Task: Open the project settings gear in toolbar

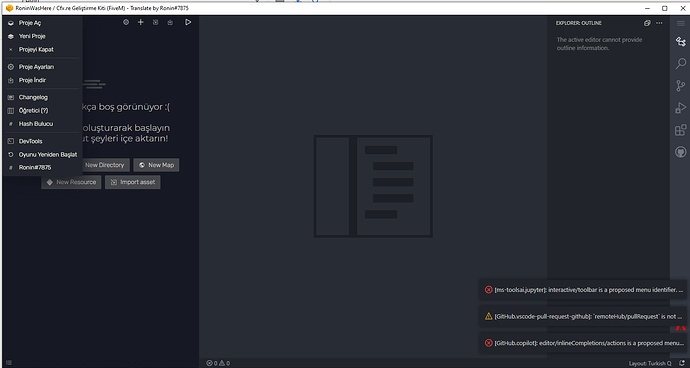Action: (126, 22)
